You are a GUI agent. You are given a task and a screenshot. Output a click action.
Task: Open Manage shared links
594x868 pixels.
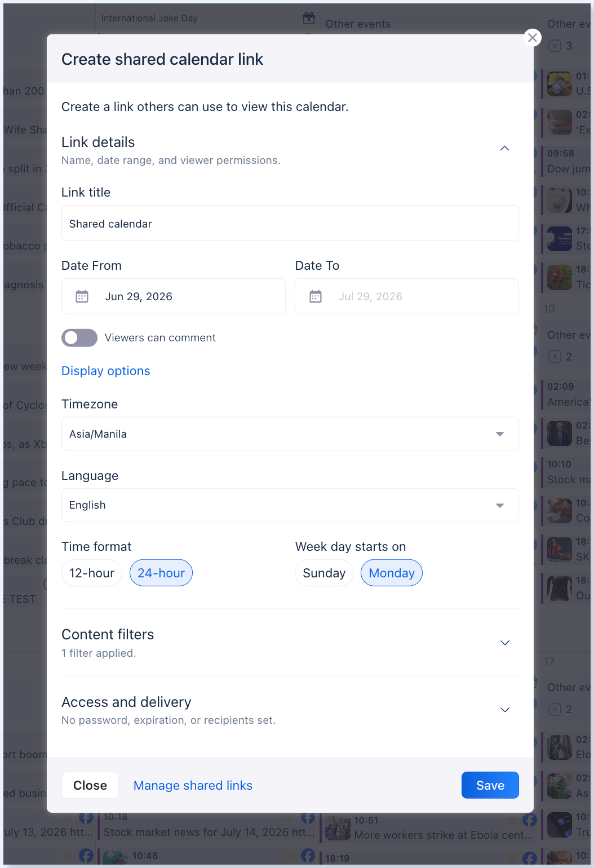[x=193, y=785]
